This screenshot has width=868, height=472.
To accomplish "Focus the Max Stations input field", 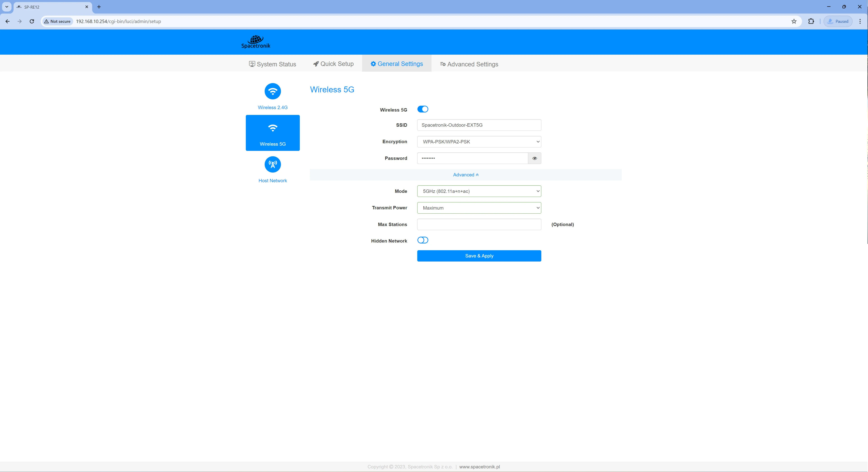I will [479, 224].
